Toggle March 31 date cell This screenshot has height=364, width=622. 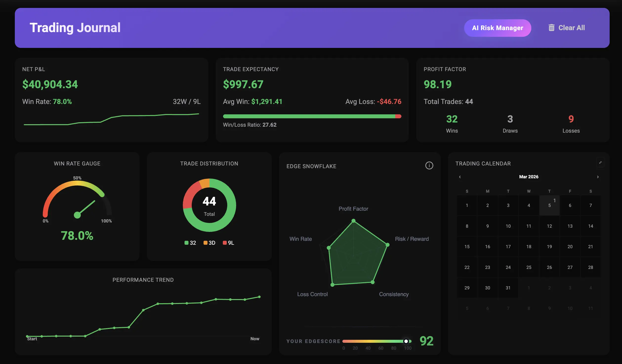coord(508,288)
